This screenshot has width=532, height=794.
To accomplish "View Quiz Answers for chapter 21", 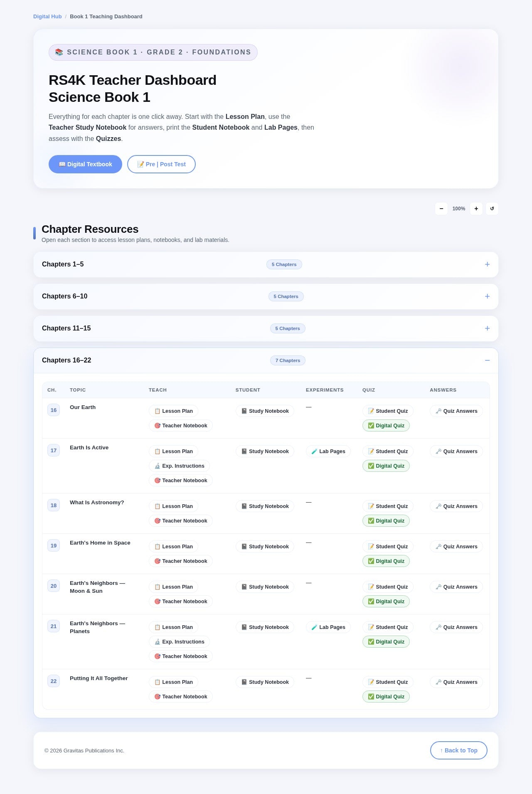I will coord(456,627).
